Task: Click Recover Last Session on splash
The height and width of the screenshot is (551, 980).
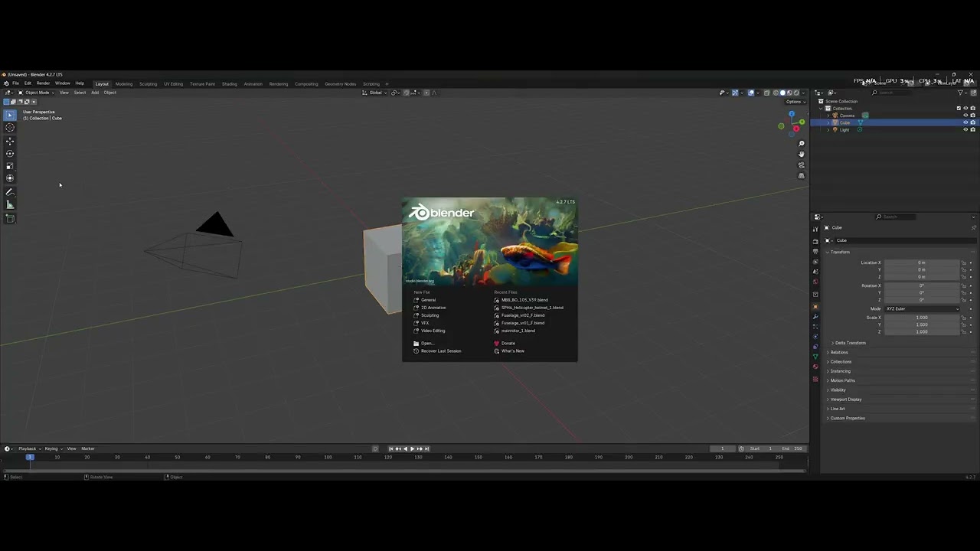Action: (441, 351)
